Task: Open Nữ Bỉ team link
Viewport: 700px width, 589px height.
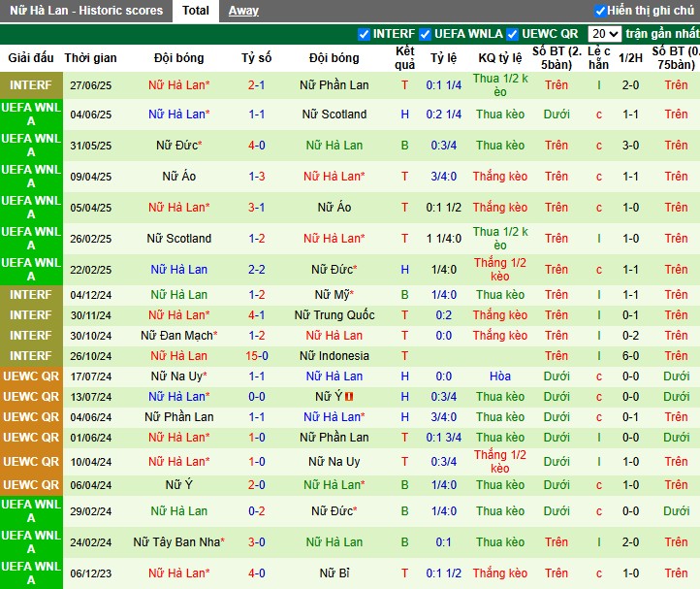Action: (x=334, y=573)
